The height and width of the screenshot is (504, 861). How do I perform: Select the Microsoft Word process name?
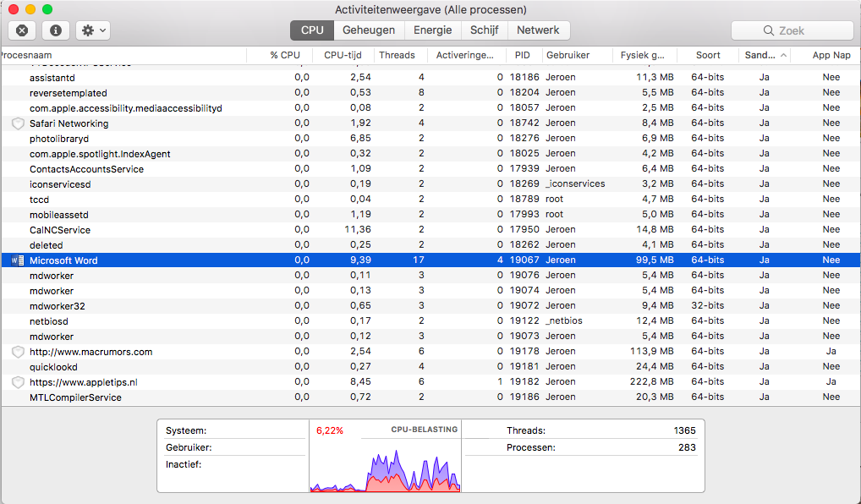click(x=63, y=260)
